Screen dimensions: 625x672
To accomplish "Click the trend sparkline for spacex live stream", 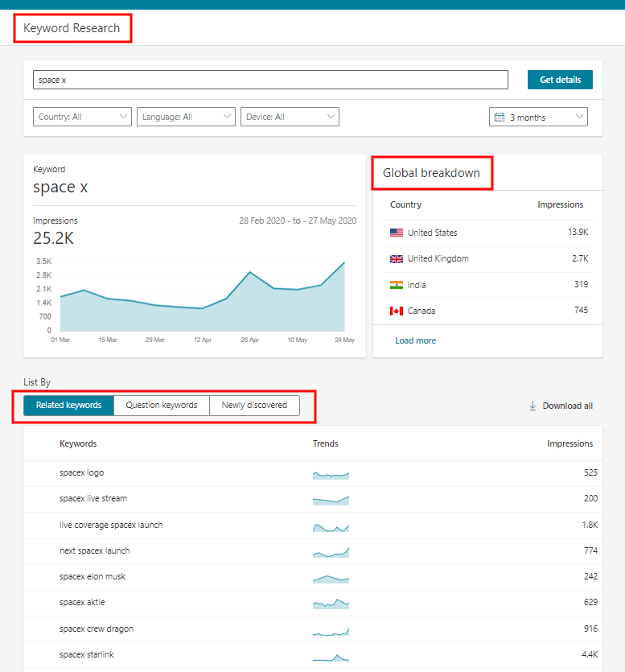I will click(331, 501).
